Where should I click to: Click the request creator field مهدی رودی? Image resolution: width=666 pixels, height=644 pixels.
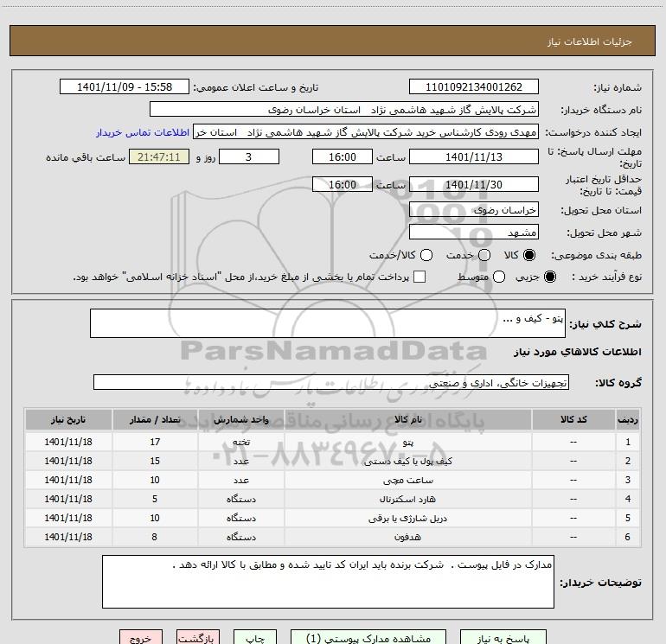[x=366, y=132]
